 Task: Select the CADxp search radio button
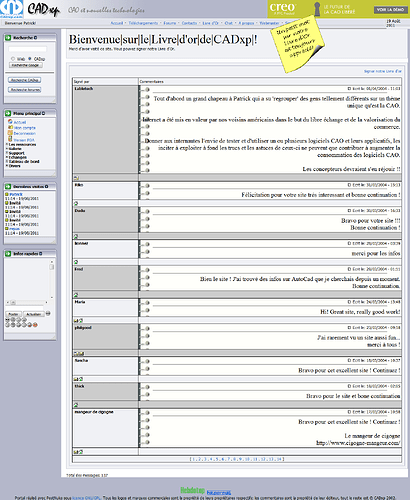(30, 59)
